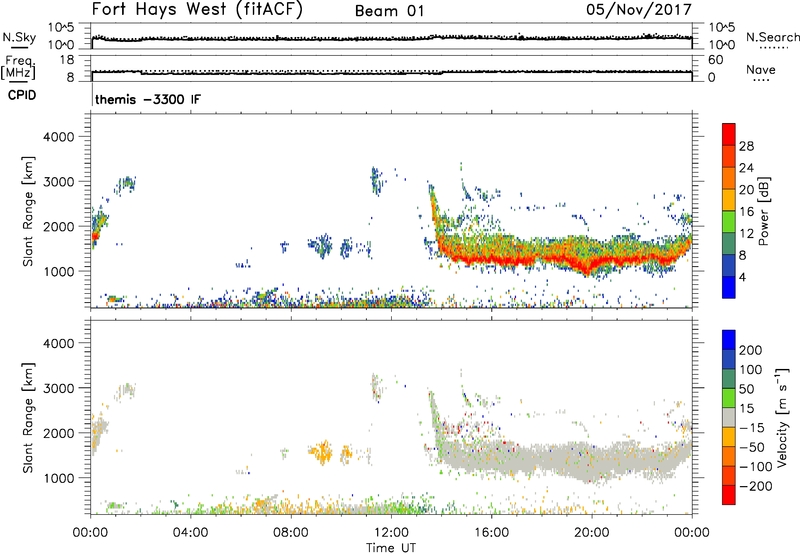Click the 'Nave' legend label
This screenshot has height=554, width=800.
(760, 69)
